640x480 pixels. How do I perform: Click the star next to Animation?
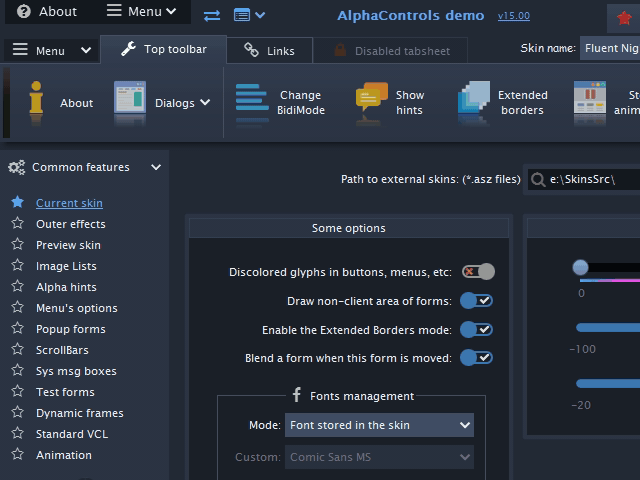point(18,454)
